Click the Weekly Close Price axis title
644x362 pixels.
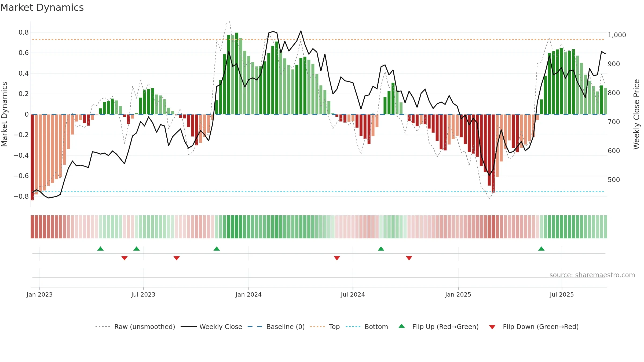click(636, 114)
